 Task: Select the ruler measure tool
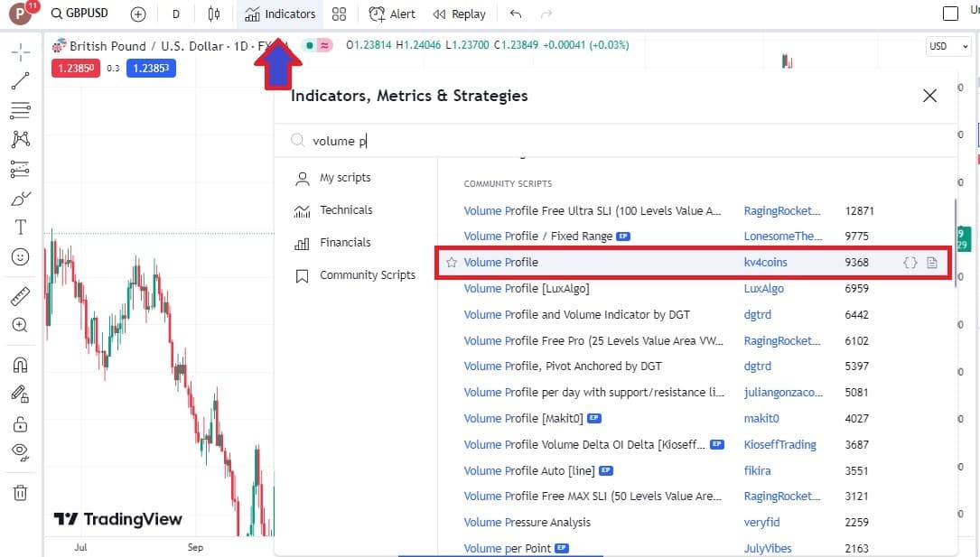20,296
